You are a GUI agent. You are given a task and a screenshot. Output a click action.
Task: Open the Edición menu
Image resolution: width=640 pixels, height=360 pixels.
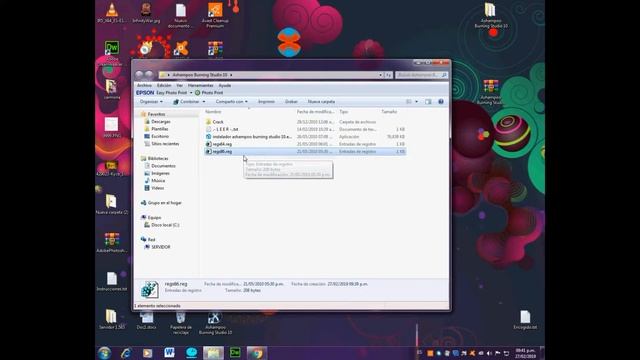164,86
